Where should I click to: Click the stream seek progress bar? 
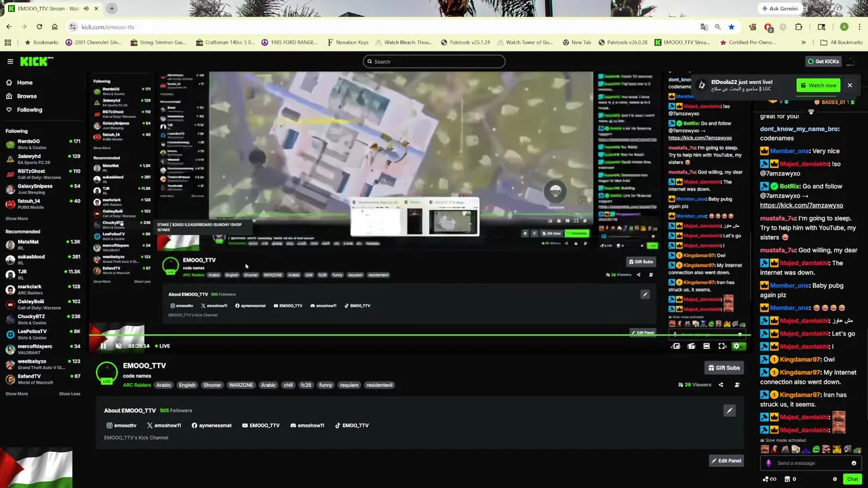point(420,334)
